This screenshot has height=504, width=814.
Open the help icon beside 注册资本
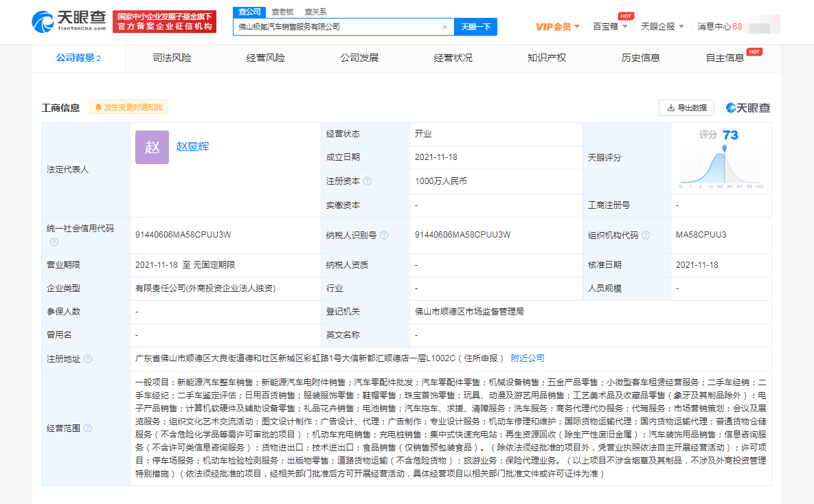click(368, 181)
